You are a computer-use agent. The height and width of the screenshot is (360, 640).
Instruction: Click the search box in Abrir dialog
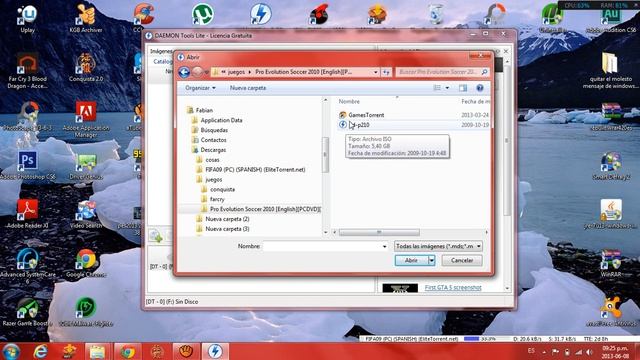pos(442,72)
